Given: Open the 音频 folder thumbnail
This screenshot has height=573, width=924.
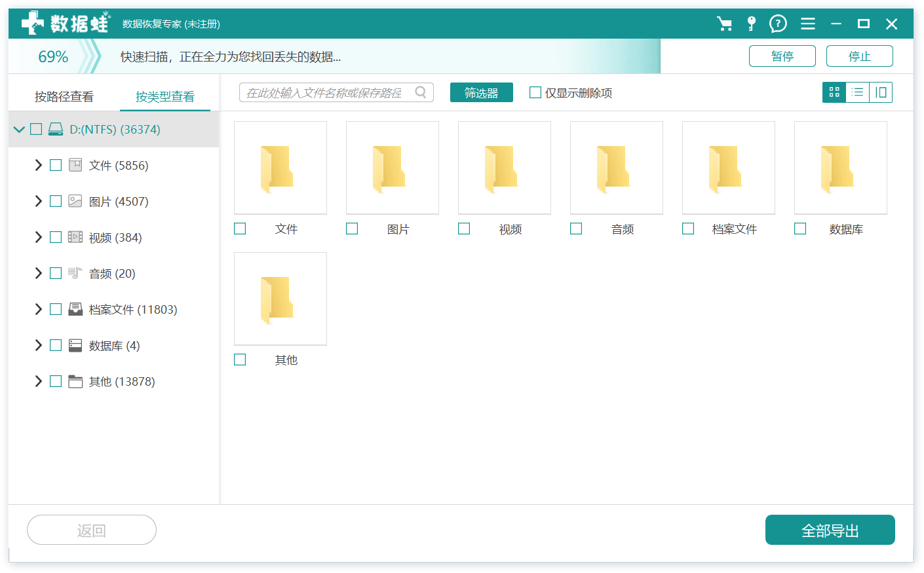Looking at the screenshot, I should (x=617, y=168).
